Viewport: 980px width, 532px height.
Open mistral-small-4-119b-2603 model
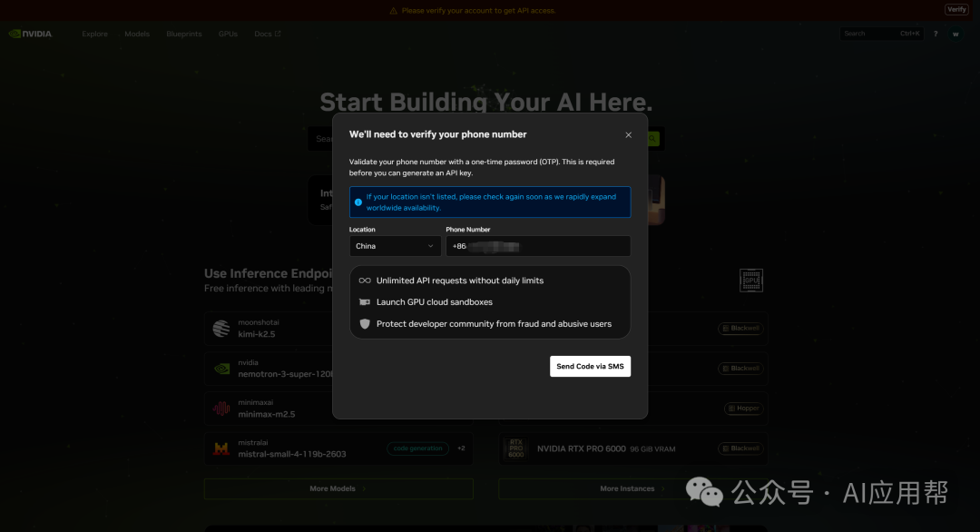pos(292,455)
